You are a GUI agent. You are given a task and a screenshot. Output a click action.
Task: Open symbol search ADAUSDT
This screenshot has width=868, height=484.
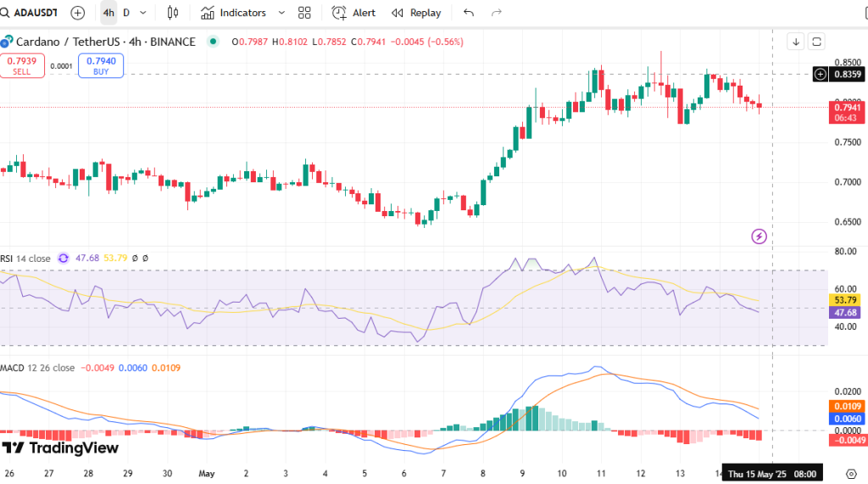pyautogui.click(x=30, y=13)
